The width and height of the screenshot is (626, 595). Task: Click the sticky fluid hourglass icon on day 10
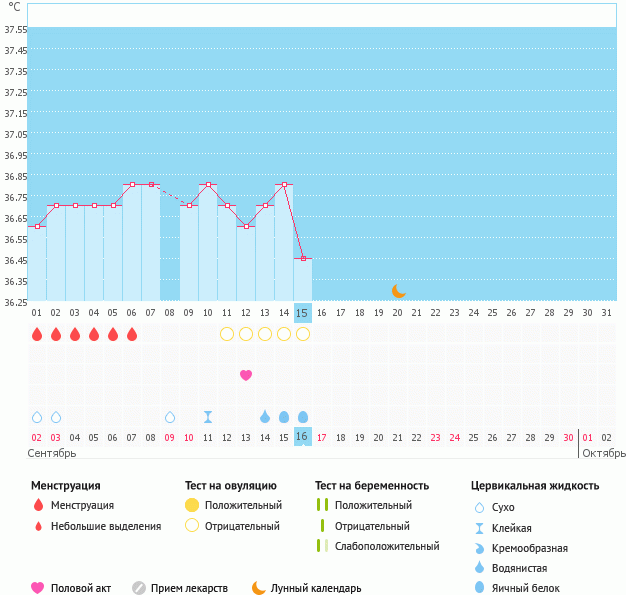[x=208, y=417]
